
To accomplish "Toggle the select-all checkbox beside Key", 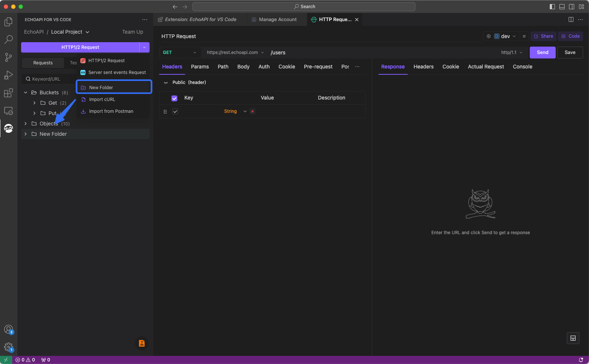I will [x=174, y=98].
